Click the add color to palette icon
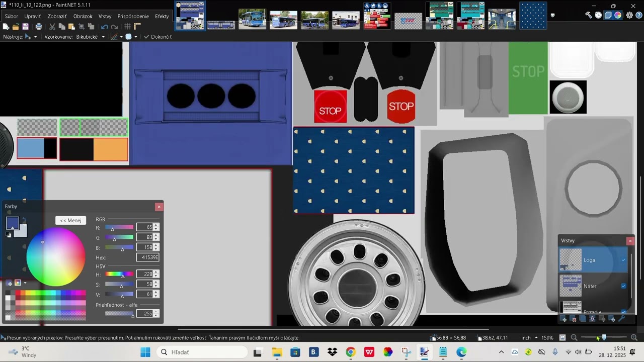 [9, 283]
